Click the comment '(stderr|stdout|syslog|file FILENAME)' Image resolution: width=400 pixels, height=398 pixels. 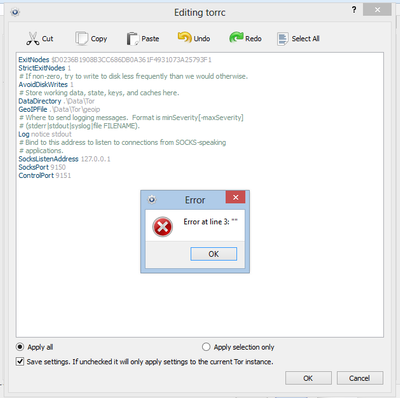[79, 126]
